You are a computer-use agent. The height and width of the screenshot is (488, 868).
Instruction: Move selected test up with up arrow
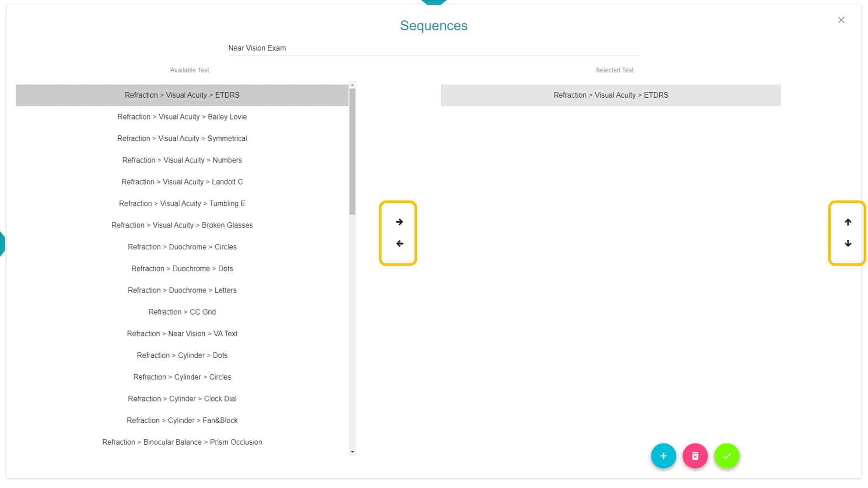(x=848, y=222)
